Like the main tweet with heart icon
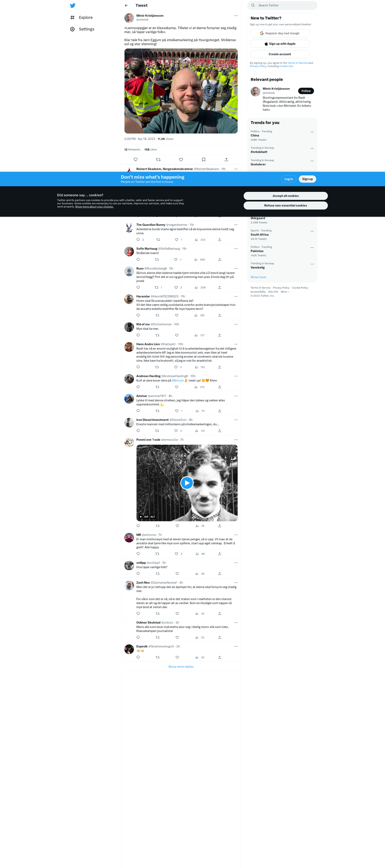 181,159
